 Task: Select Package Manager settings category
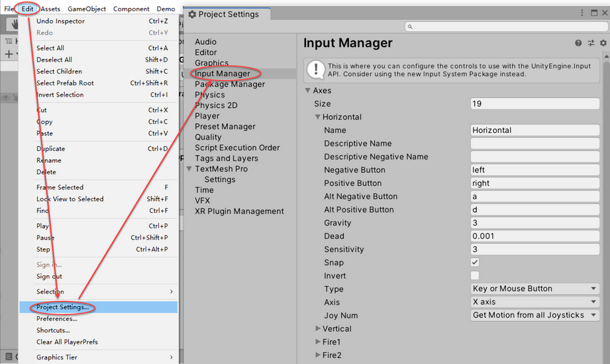click(230, 84)
